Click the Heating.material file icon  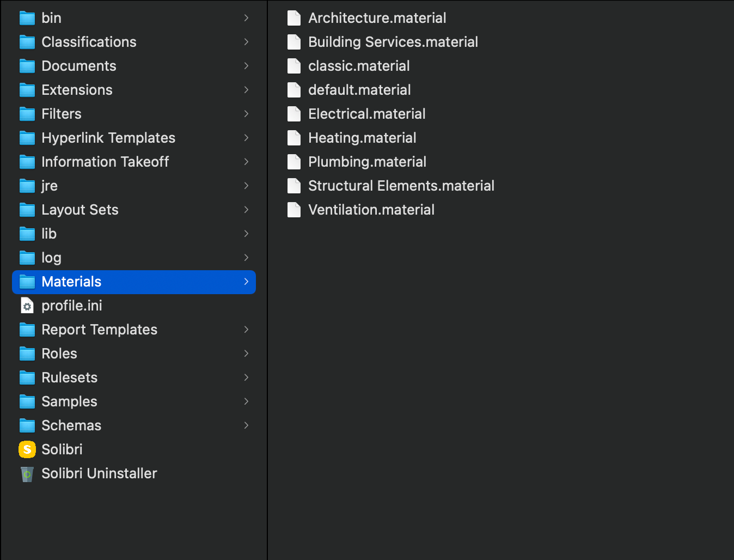click(294, 138)
